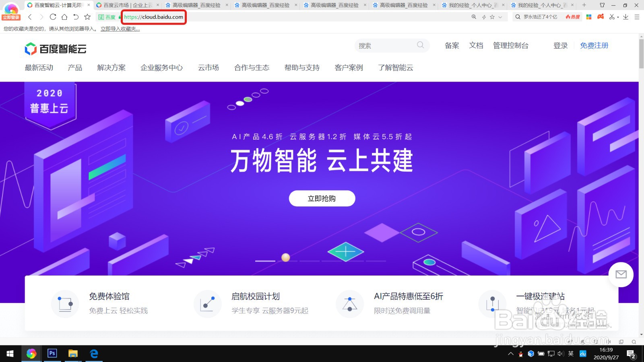Click the speaker icon in the taskbar

click(561, 354)
